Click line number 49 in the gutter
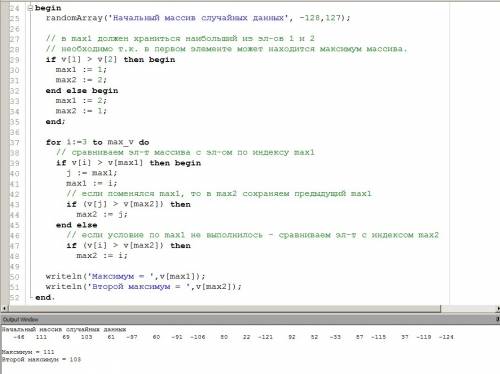Image resolution: width=500 pixels, height=374 pixels. point(14,266)
